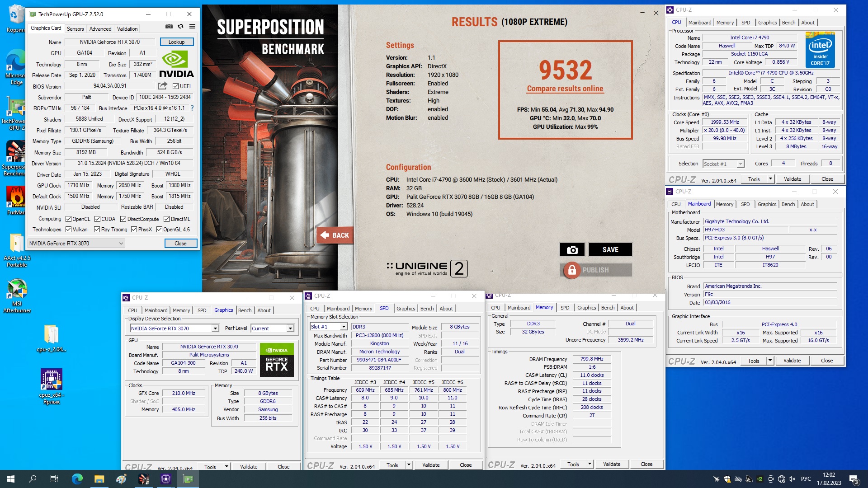This screenshot has width=868, height=488.
Task: Toggle OpenCL checkbox
Action: [x=69, y=219]
